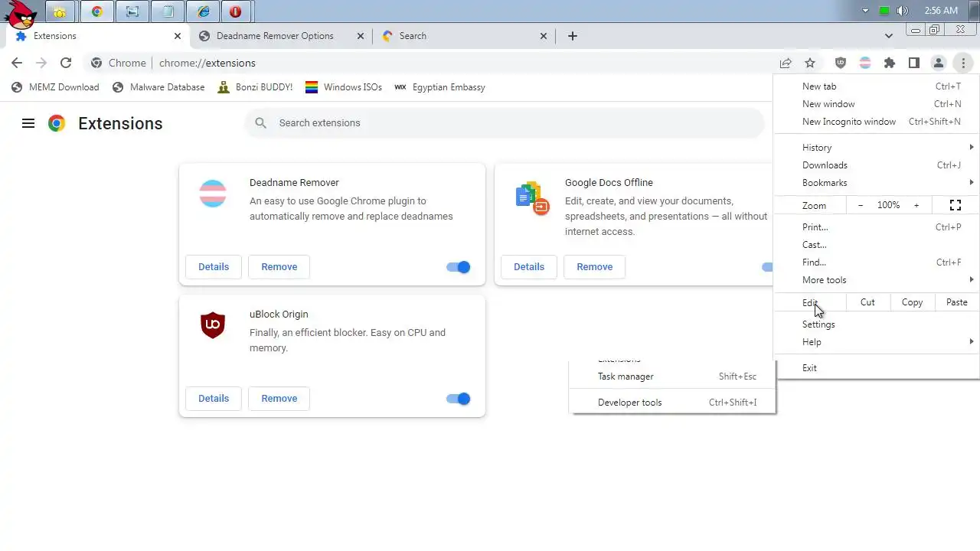
Task: Open the Extensions hamburger main menu
Action: [x=28, y=123]
